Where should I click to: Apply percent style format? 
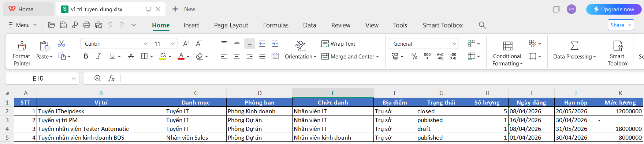pyautogui.click(x=414, y=56)
